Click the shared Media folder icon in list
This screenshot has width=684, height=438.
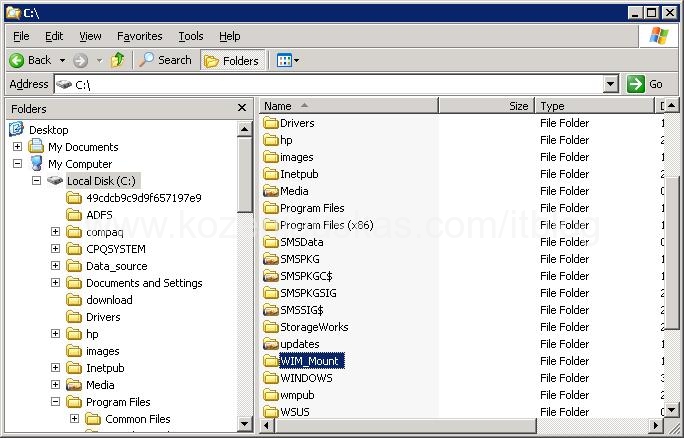click(x=271, y=191)
